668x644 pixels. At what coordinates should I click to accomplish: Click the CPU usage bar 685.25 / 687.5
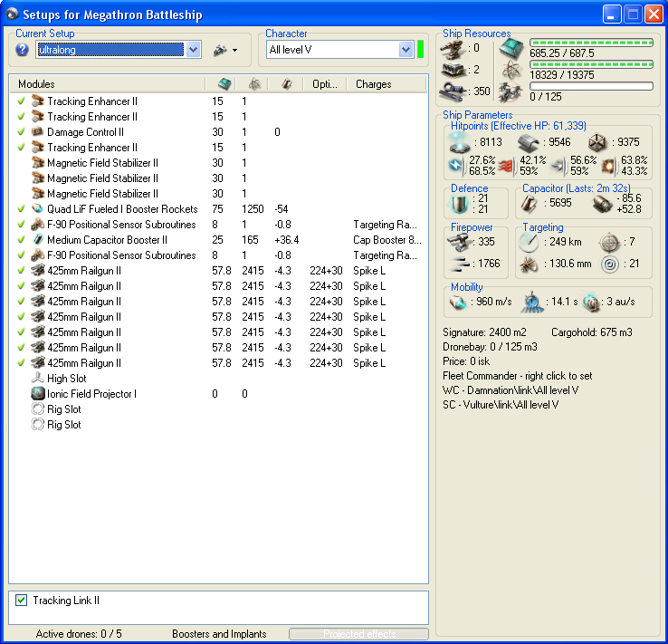(x=591, y=43)
